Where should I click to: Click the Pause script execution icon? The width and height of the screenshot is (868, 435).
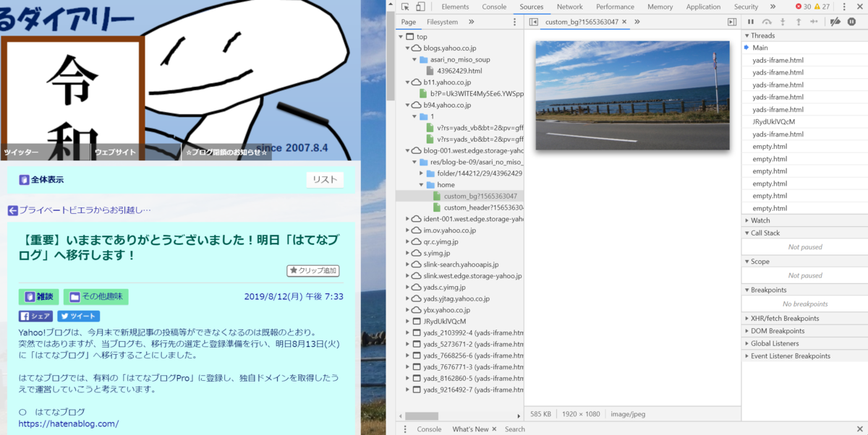749,22
